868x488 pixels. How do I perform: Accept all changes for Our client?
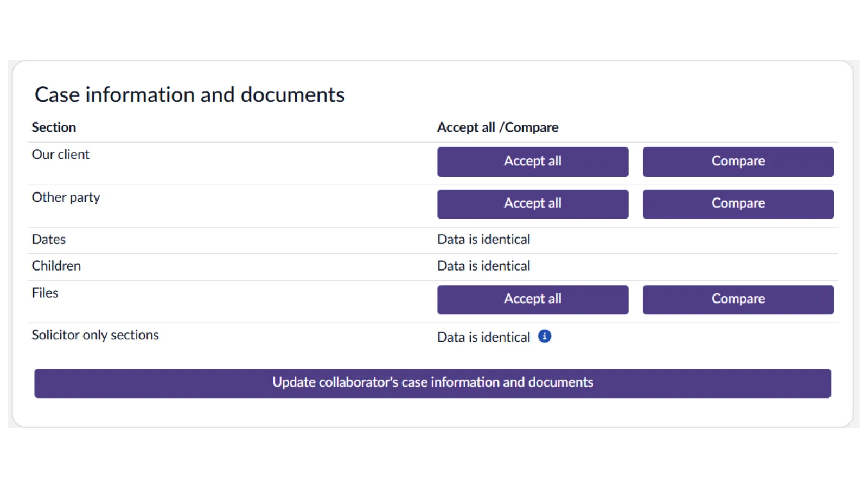point(532,162)
